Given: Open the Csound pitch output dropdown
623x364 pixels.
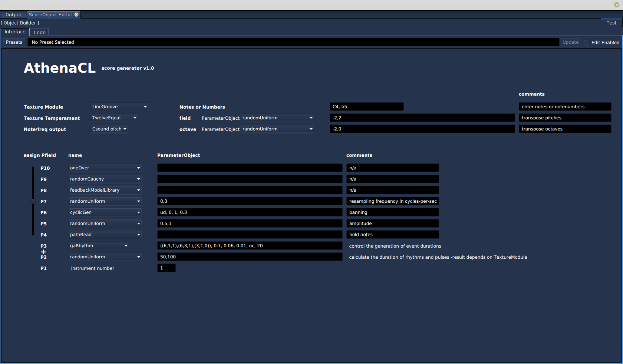Looking at the screenshot, I should pyautogui.click(x=109, y=129).
